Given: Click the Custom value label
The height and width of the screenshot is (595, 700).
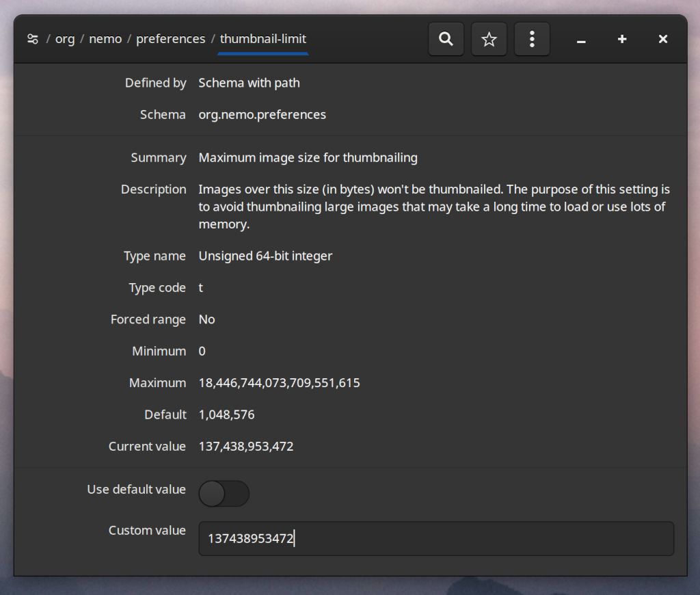Looking at the screenshot, I should [147, 530].
